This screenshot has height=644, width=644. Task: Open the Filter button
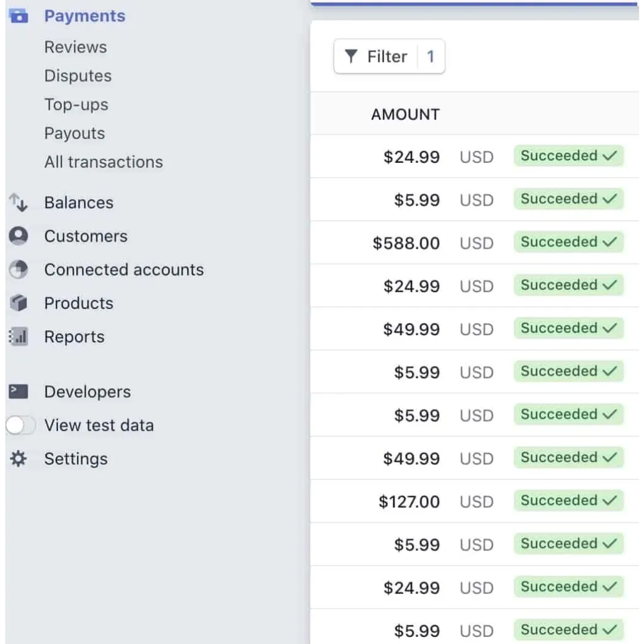click(x=389, y=56)
